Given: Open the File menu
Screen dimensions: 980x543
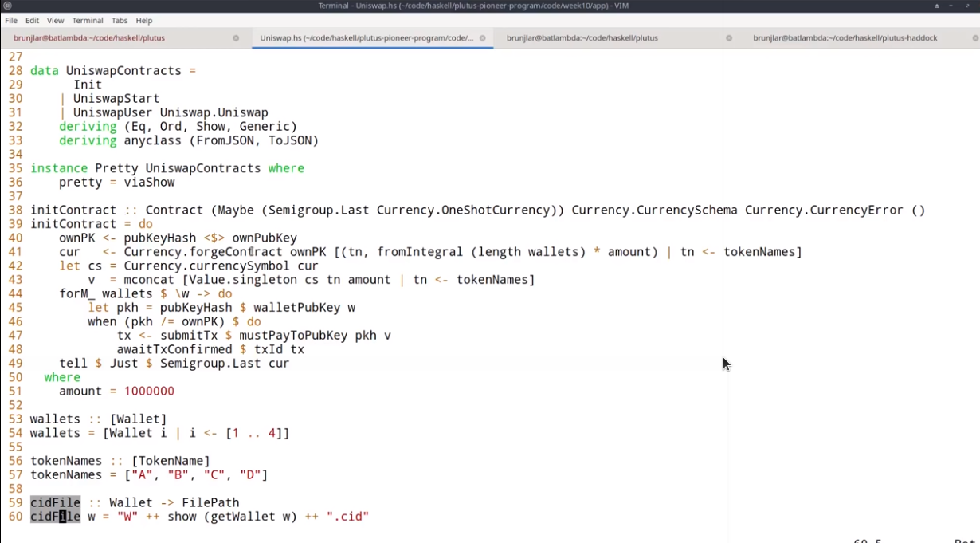Looking at the screenshot, I should click(11, 21).
